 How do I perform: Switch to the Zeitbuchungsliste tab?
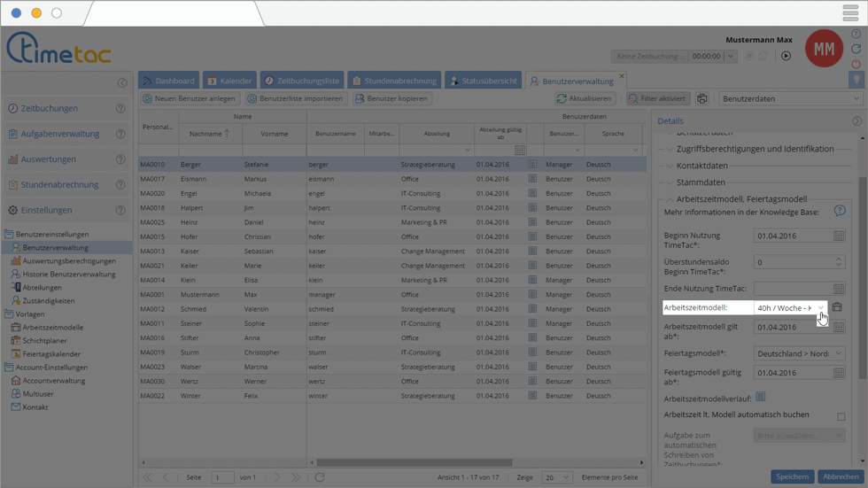(301, 81)
